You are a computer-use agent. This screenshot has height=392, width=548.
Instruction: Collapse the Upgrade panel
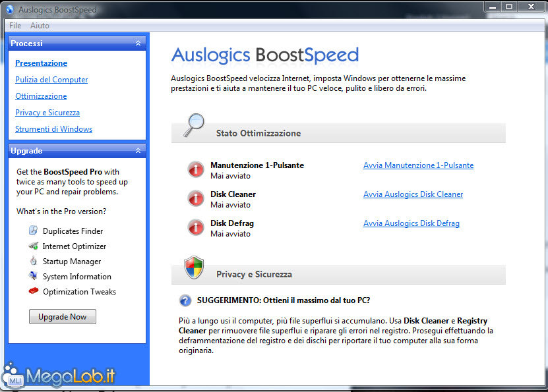[138, 150]
